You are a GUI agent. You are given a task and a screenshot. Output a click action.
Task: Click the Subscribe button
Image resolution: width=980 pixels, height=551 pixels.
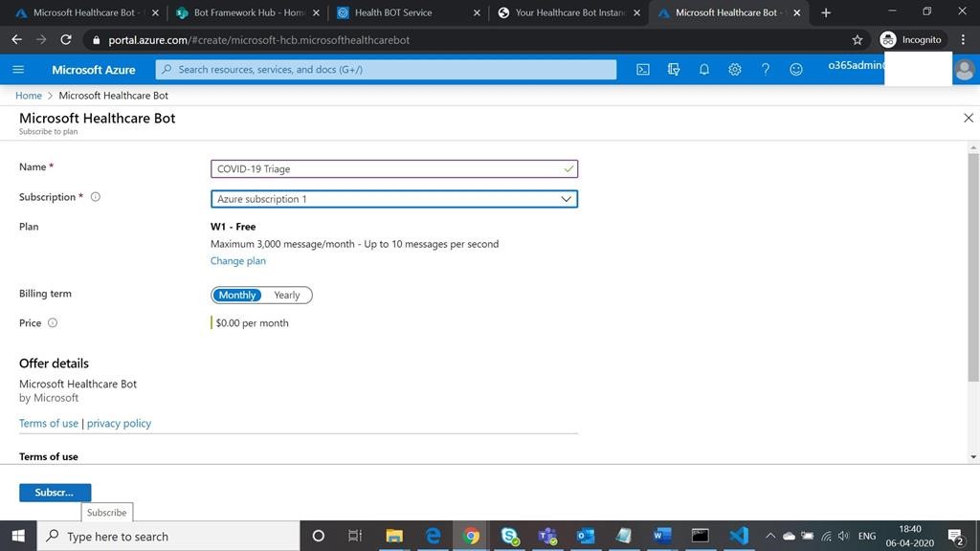point(55,492)
